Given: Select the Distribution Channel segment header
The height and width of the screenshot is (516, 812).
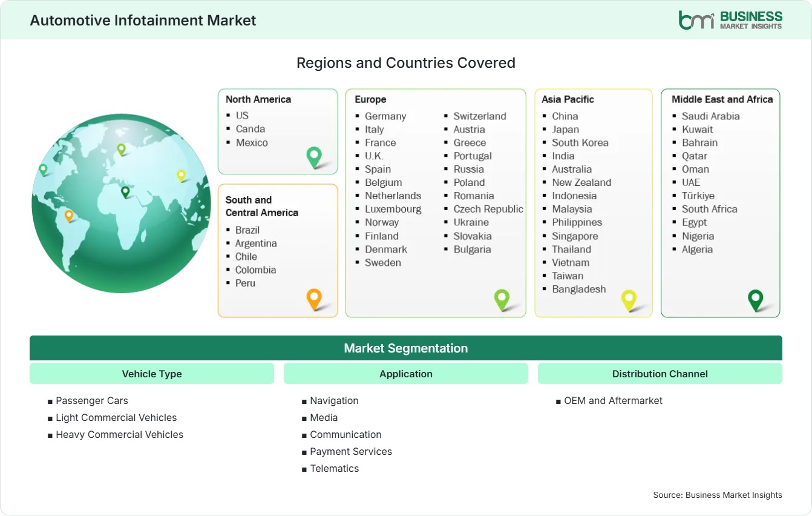Looking at the screenshot, I should click(x=660, y=374).
